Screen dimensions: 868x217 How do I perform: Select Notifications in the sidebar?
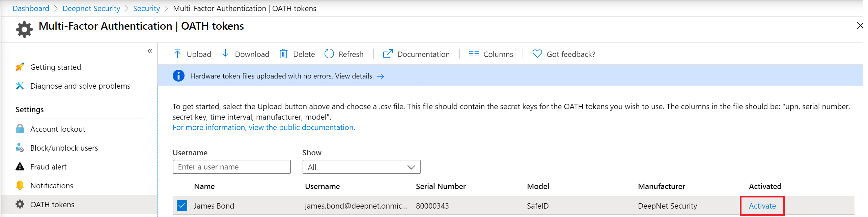(52, 186)
